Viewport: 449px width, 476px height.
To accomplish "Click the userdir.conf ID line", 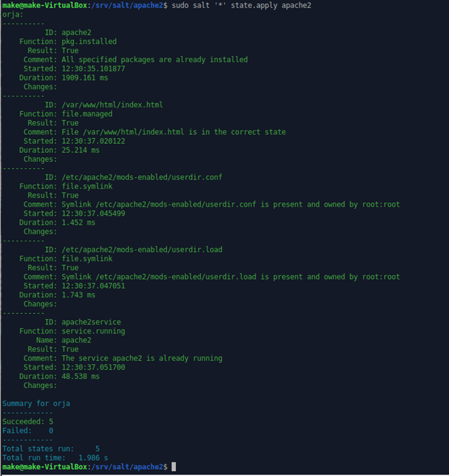I will click(142, 177).
